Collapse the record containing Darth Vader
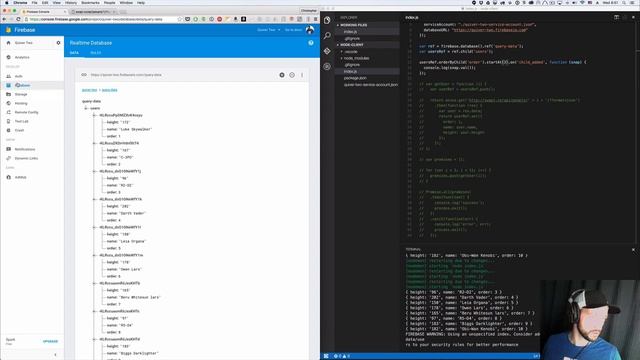 click(94, 199)
